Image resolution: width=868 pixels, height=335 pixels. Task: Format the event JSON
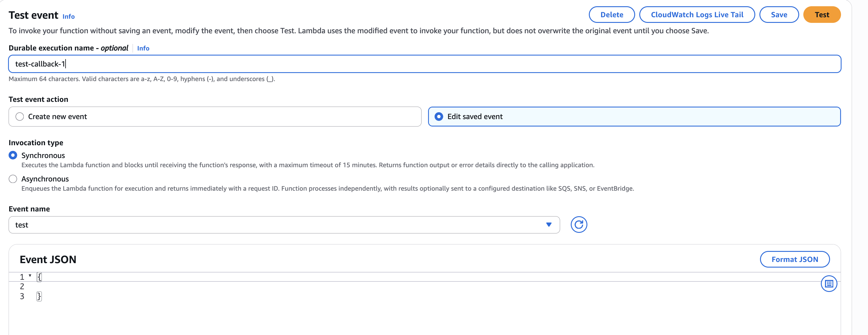pyautogui.click(x=794, y=260)
